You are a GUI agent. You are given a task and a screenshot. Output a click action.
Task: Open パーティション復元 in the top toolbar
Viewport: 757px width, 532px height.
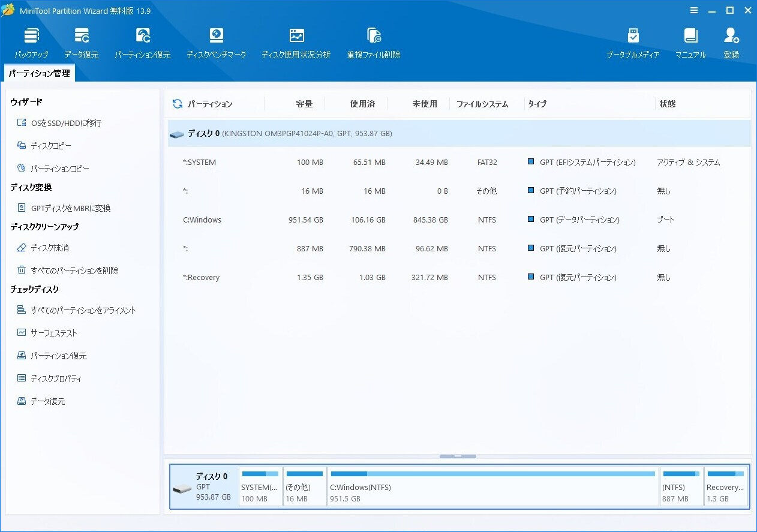click(143, 43)
